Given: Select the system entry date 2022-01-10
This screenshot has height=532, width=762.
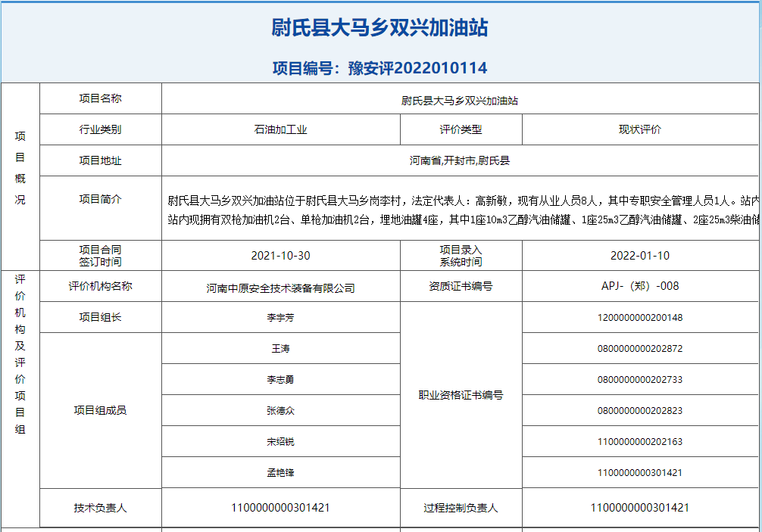Looking at the screenshot, I should [639, 256].
